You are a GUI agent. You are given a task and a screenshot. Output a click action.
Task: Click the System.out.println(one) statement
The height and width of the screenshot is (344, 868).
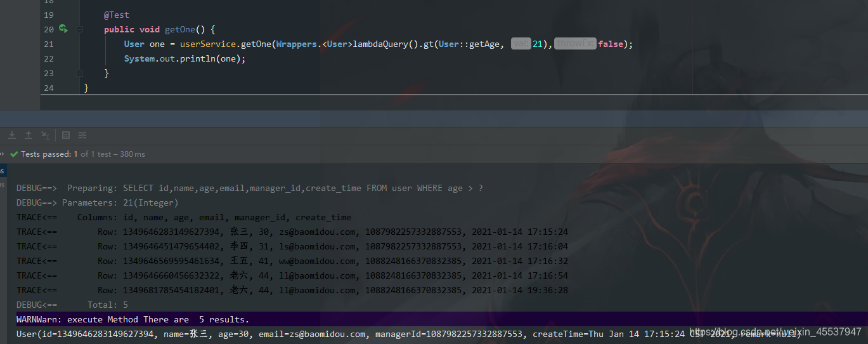pyautogui.click(x=185, y=58)
